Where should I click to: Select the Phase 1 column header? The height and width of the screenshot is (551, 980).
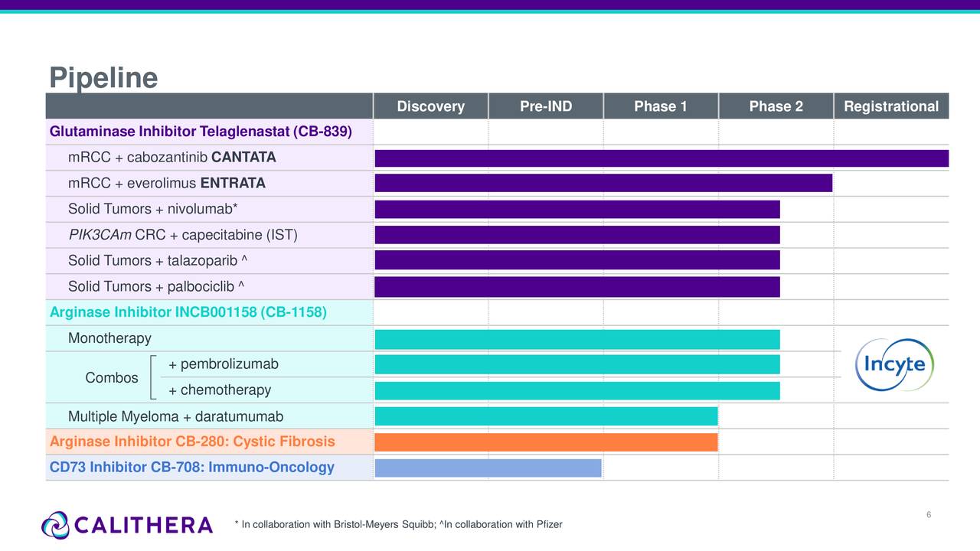[661, 106]
